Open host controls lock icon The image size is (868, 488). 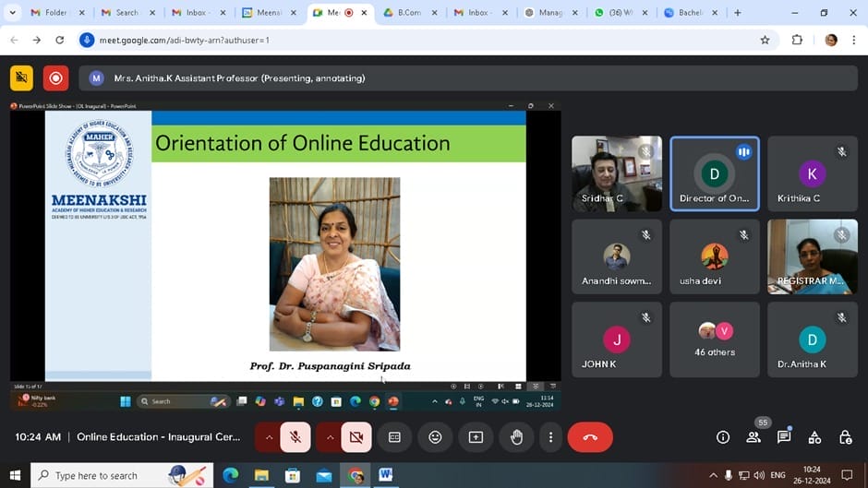pos(845,437)
